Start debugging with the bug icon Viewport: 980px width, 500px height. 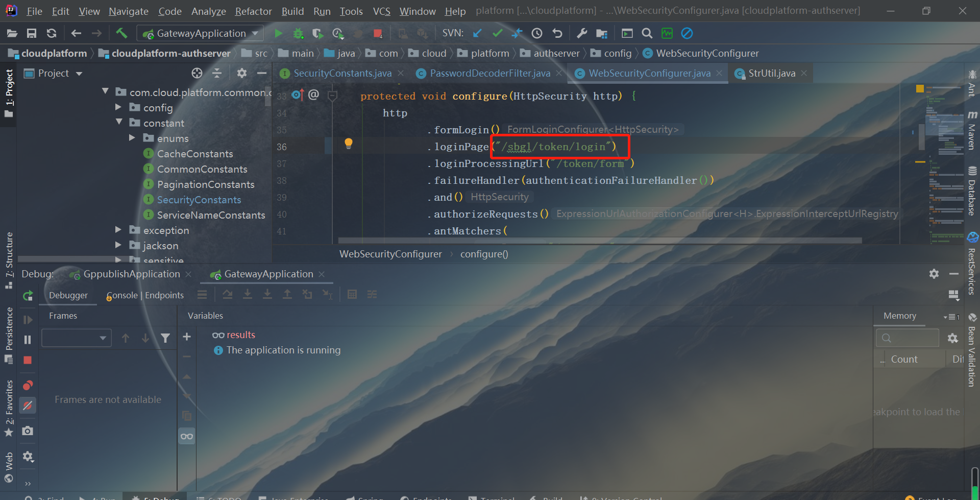point(298,33)
